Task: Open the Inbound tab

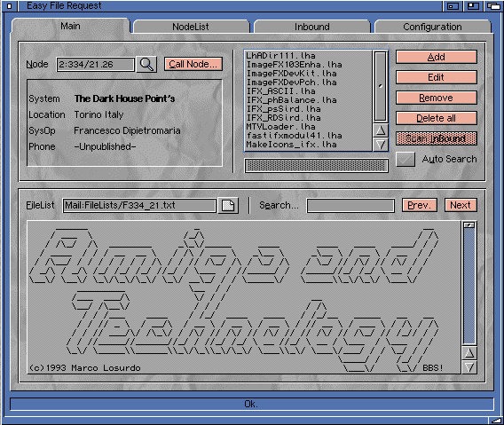Action: (x=312, y=27)
